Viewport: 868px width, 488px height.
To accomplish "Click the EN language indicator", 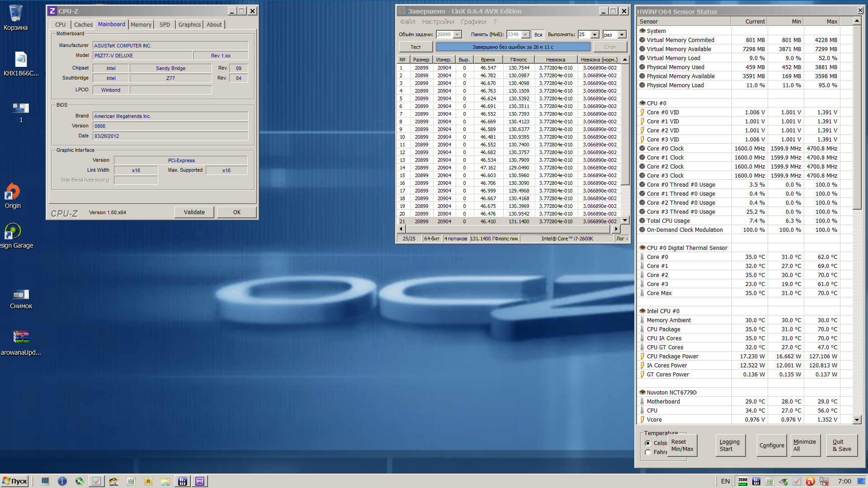I will click(725, 481).
